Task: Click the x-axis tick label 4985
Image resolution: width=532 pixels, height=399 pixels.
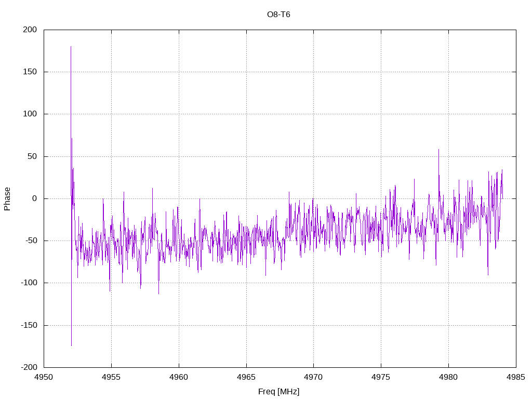Action: point(516,377)
